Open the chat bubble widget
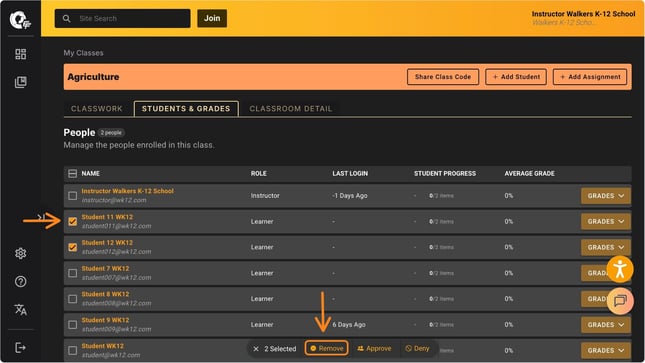 620,301
